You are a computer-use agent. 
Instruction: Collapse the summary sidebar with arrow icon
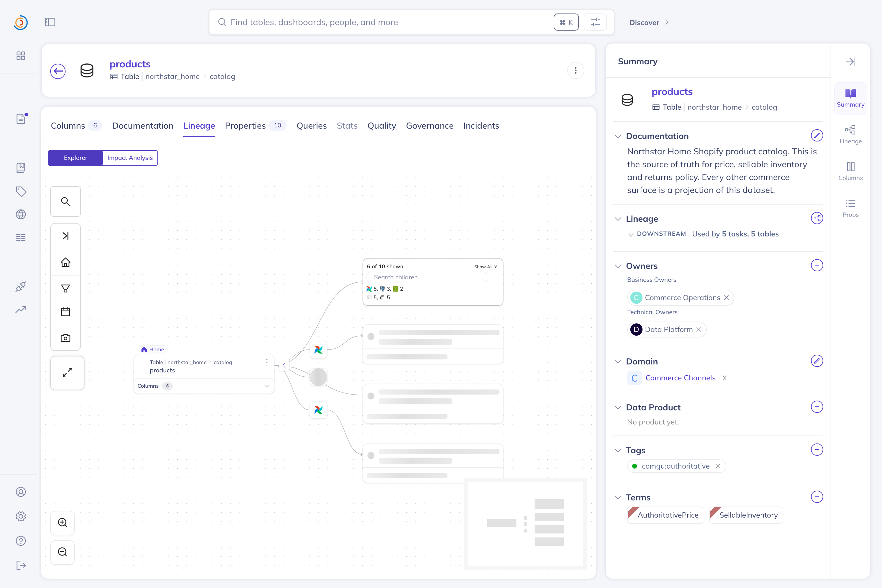[x=850, y=62]
